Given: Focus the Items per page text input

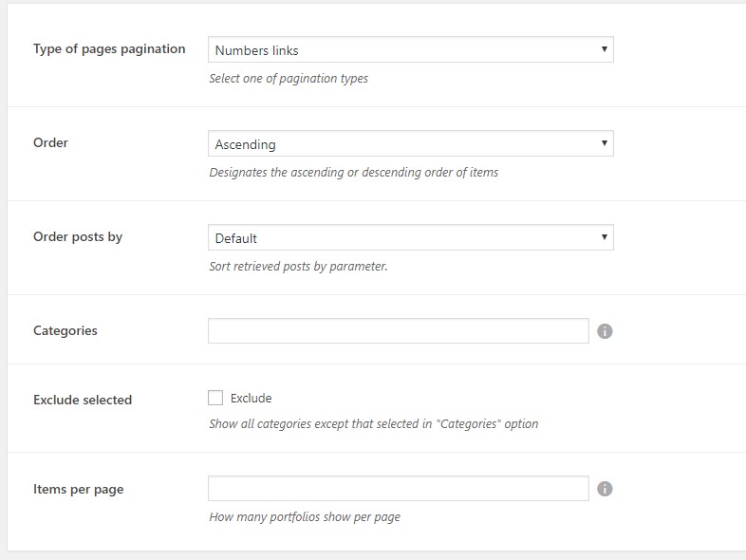Looking at the screenshot, I should [399, 489].
